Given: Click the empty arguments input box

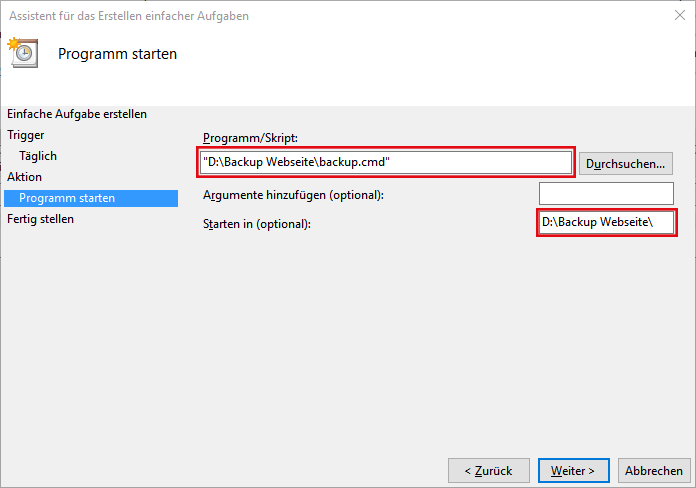Looking at the screenshot, I should (x=606, y=193).
